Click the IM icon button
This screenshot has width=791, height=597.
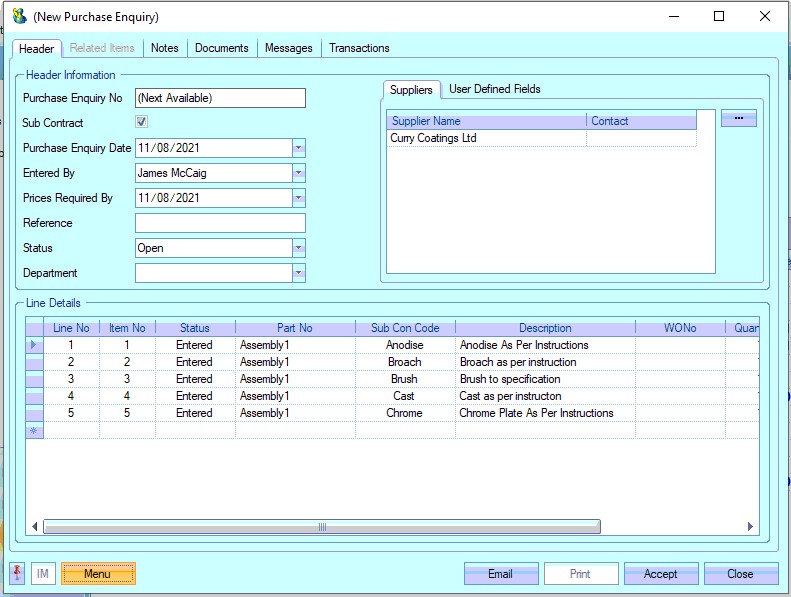[x=43, y=574]
